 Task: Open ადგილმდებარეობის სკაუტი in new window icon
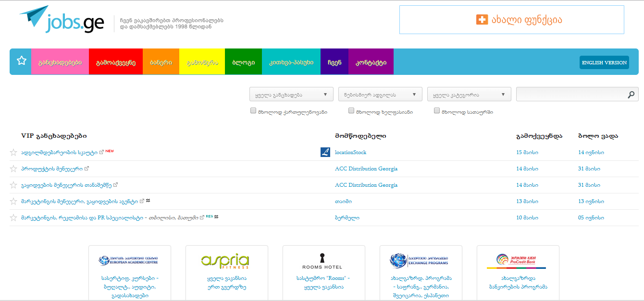coord(101,152)
